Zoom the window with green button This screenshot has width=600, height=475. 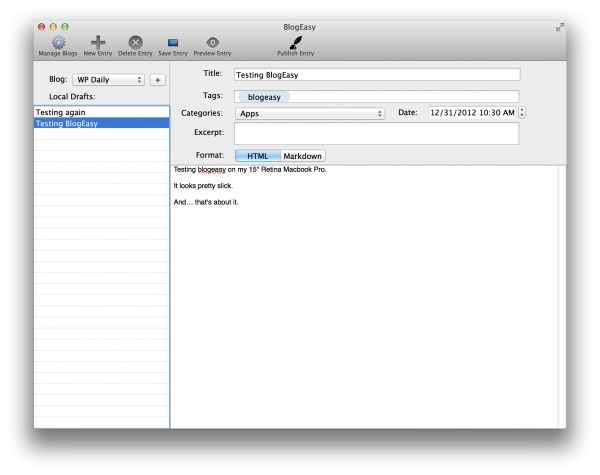click(x=65, y=27)
